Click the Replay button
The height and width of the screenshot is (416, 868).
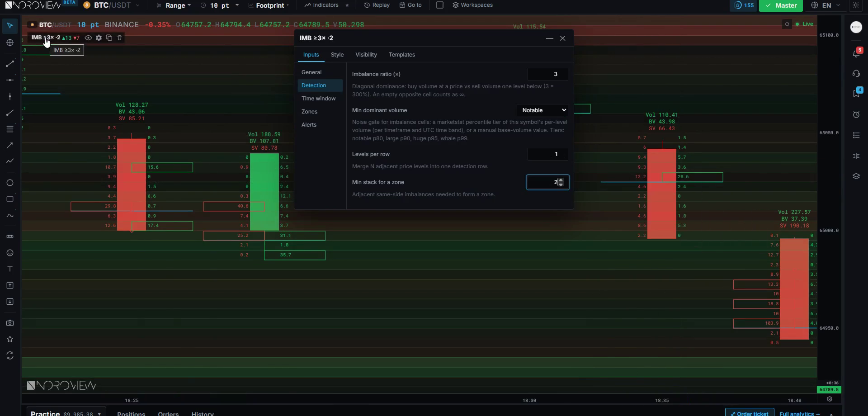[x=377, y=5]
